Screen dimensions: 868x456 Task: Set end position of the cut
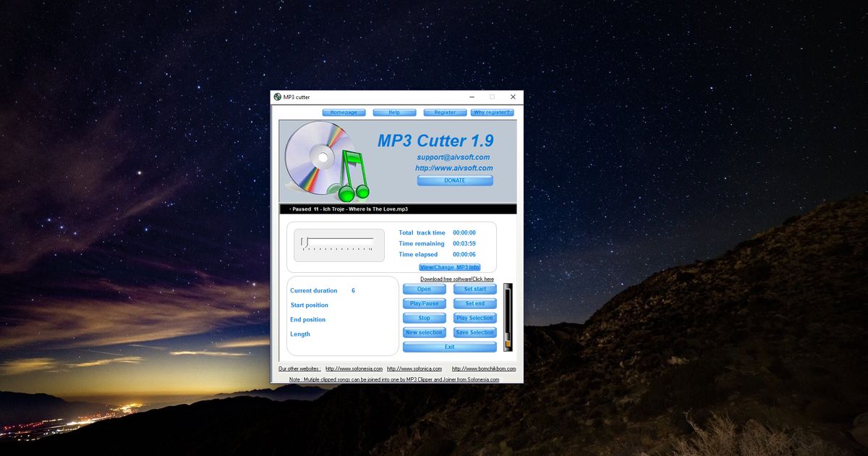click(x=475, y=304)
